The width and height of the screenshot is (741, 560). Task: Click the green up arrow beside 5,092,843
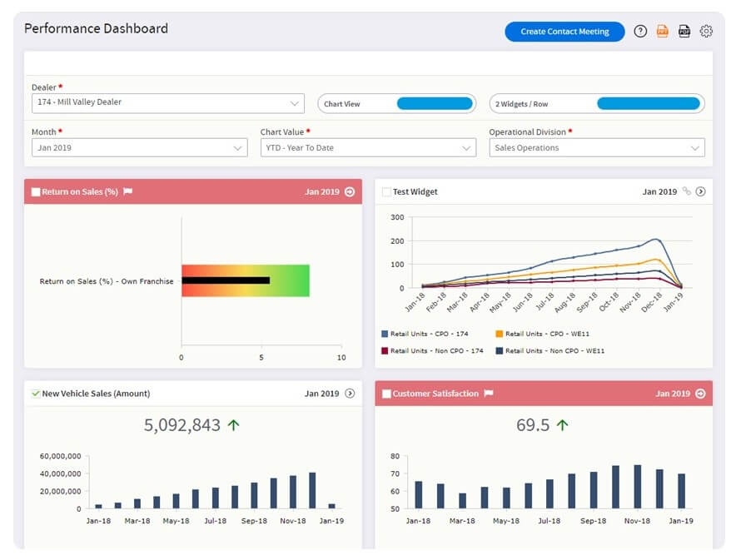(x=233, y=425)
